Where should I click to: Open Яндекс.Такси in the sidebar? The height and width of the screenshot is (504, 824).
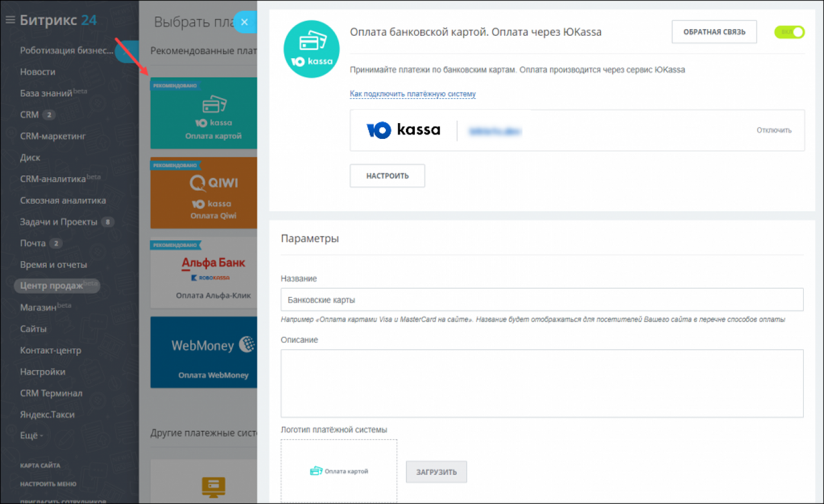(48, 415)
